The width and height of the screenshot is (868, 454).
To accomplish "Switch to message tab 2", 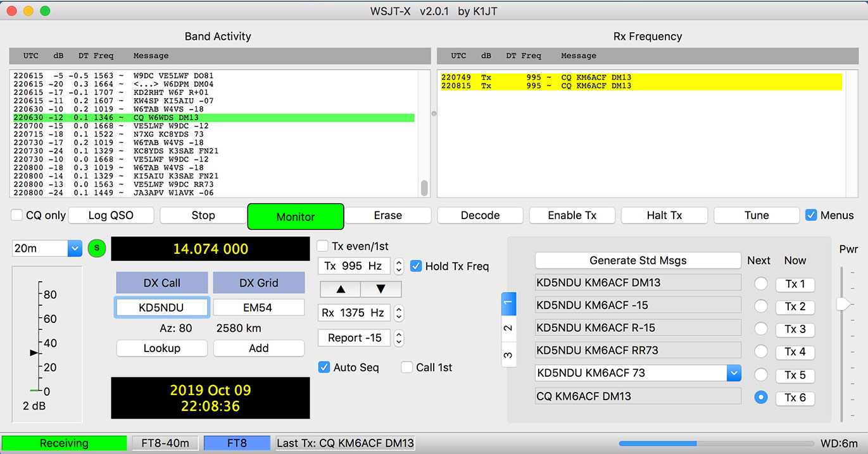I will click(508, 328).
